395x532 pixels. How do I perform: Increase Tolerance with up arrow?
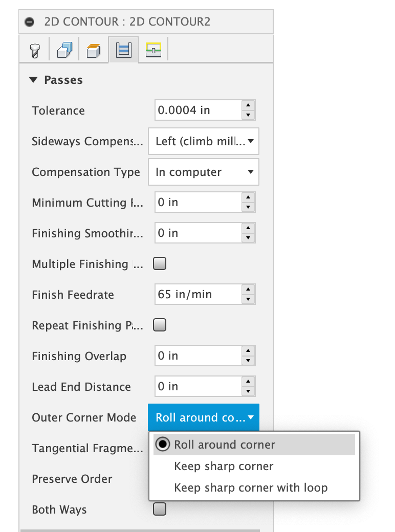click(248, 106)
